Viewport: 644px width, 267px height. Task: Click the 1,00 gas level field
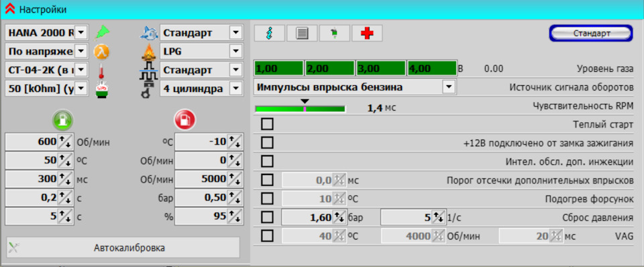279,68
